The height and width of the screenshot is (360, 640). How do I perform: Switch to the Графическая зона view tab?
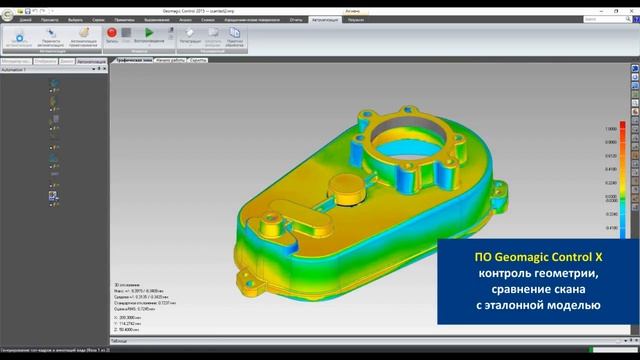133,60
